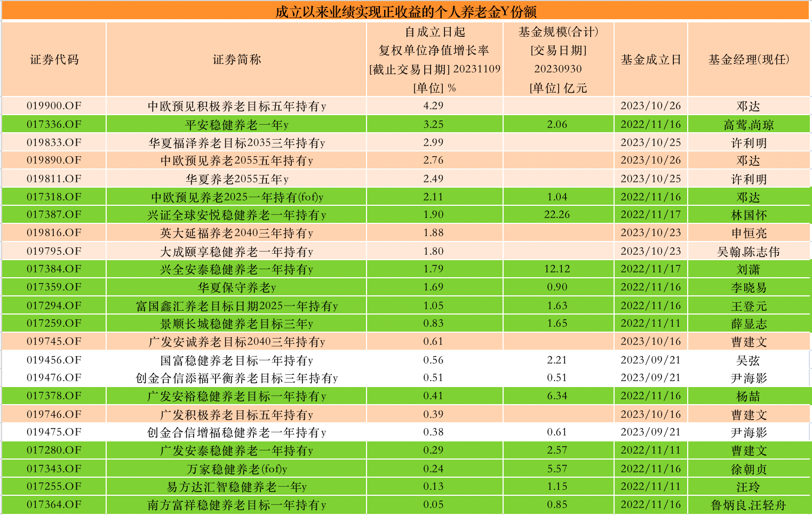Click growth value 0.05
This screenshot has width=812, height=515.
point(433,504)
